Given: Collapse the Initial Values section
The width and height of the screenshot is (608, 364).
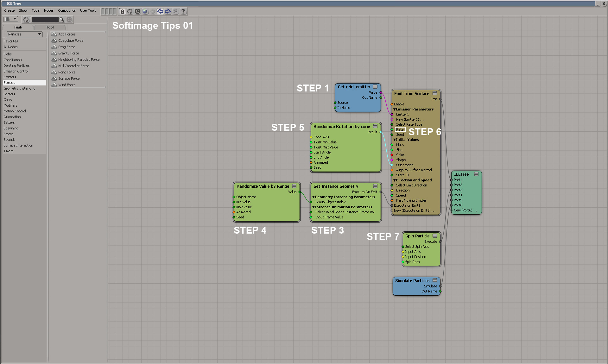Looking at the screenshot, I should pos(395,140).
